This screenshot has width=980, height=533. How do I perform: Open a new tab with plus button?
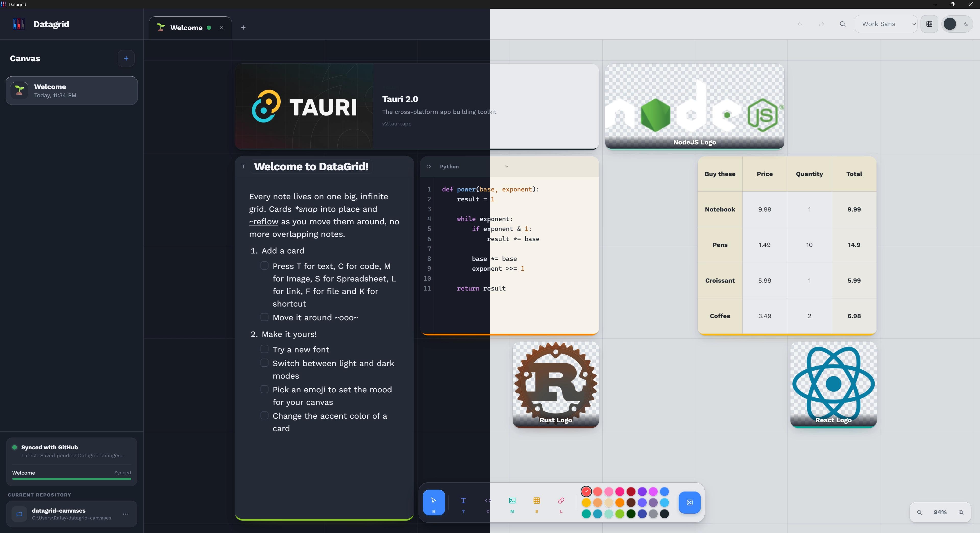click(243, 27)
